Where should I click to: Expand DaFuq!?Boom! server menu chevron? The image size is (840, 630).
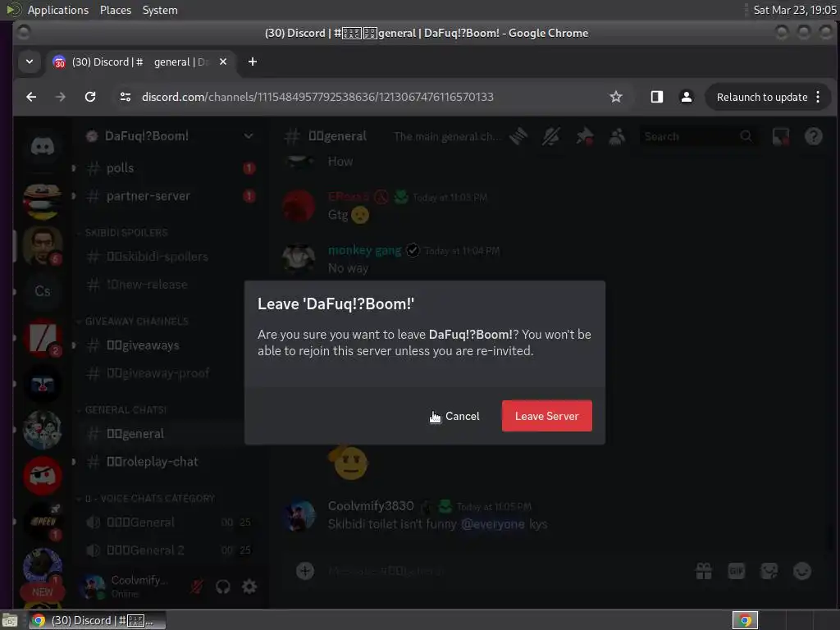click(x=248, y=136)
